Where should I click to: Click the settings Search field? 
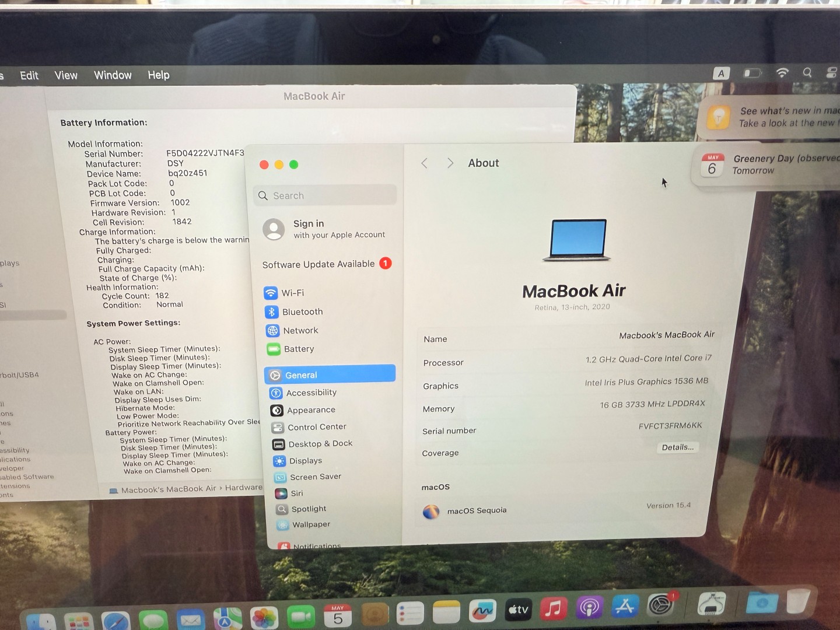(x=325, y=195)
